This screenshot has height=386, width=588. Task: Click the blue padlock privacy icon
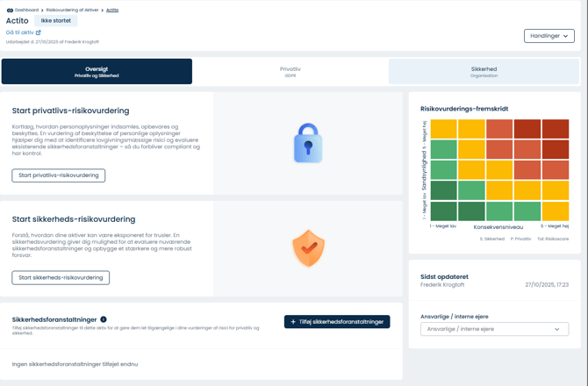point(308,143)
